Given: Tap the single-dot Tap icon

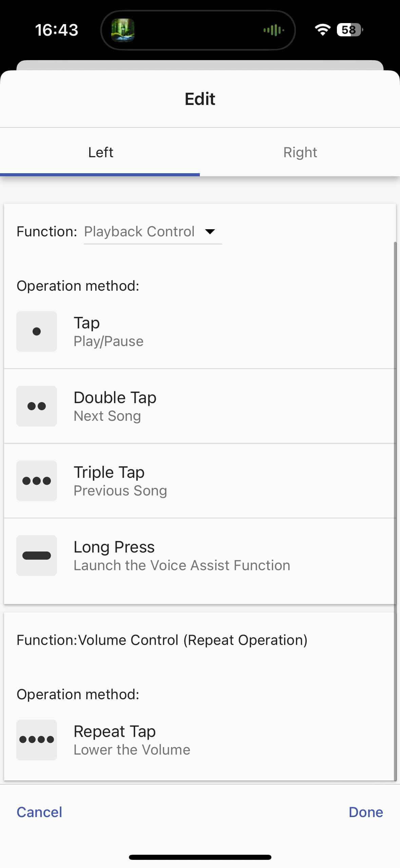Looking at the screenshot, I should click(37, 331).
